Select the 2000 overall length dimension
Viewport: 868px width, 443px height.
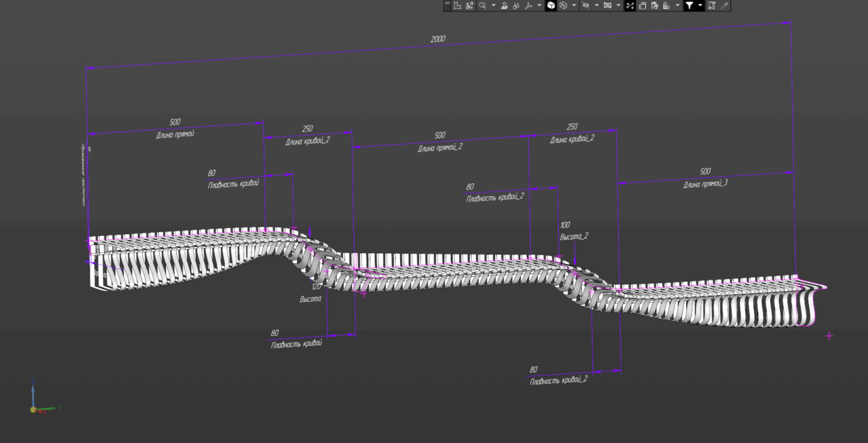click(438, 39)
